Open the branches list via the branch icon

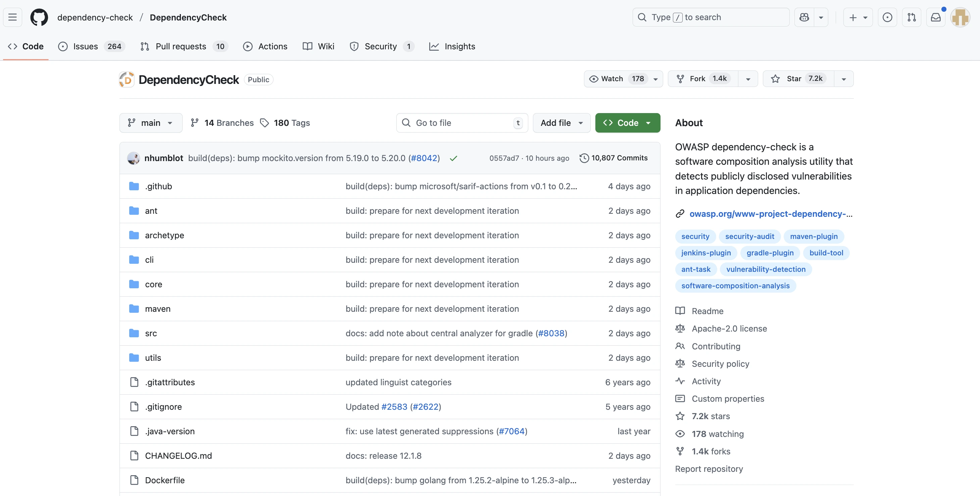point(195,122)
